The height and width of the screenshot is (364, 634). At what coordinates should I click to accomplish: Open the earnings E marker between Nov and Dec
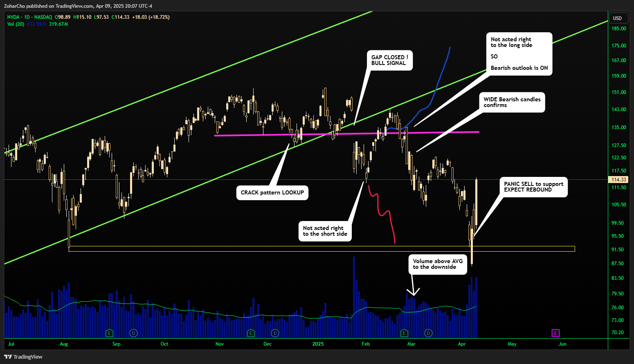(x=251, y=333)
